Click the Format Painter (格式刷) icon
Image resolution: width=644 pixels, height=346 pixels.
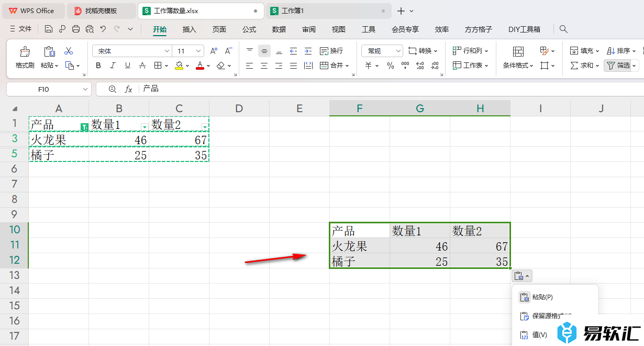click(25, 51)
